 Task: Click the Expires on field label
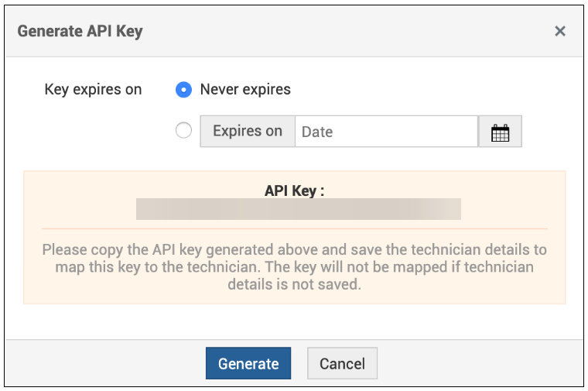(248, 132)
